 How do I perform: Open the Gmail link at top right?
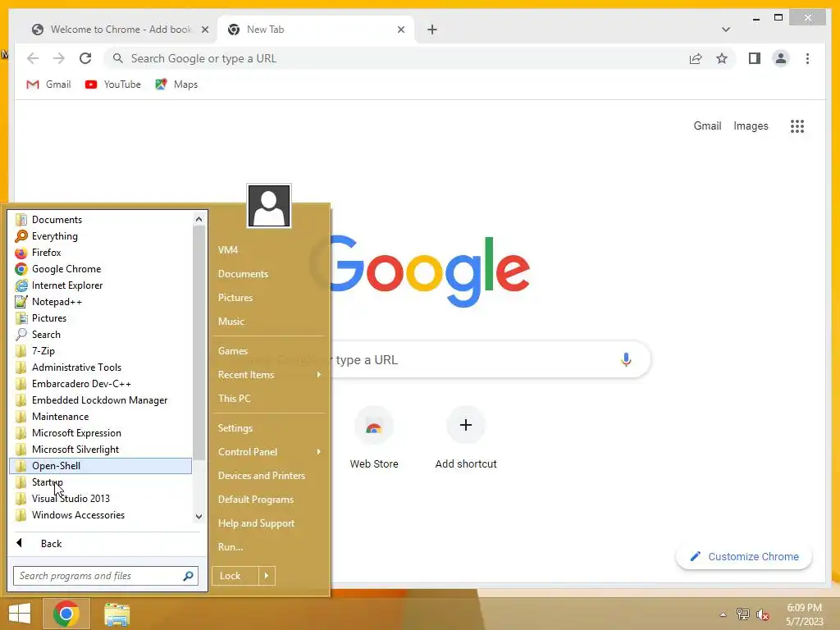pyautogui.click(x=707, y=126)
